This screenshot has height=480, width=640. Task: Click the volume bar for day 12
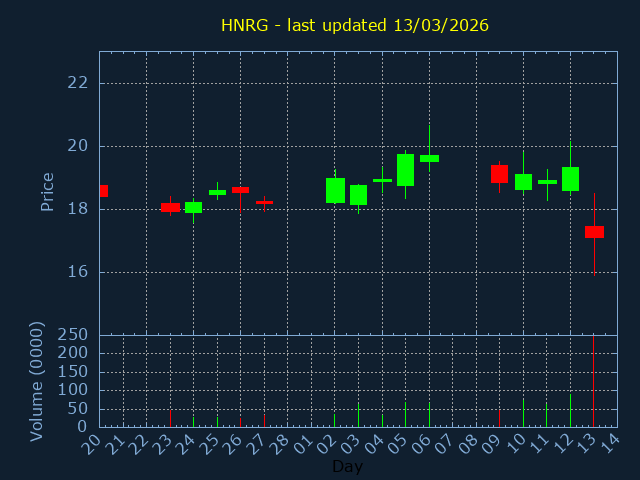(570, 410)
